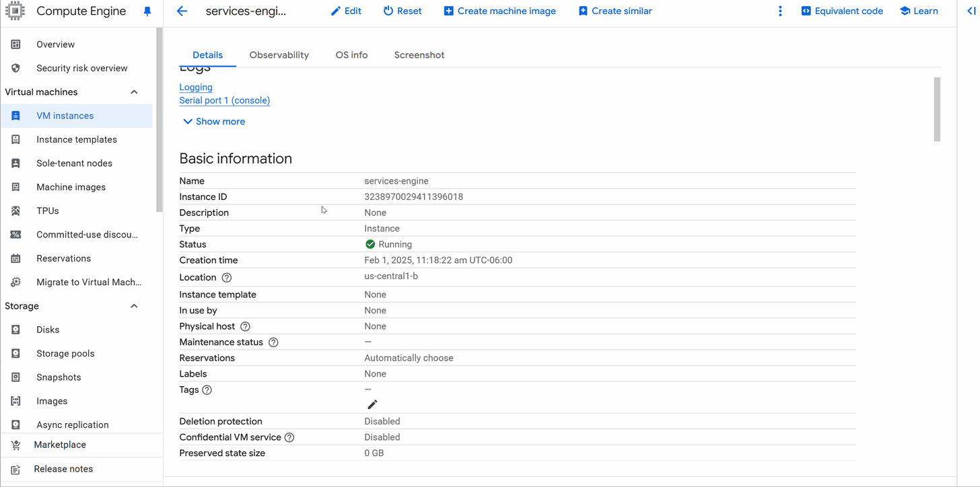
Task: Click the TPUs icon
Action: tap(16, 211)
